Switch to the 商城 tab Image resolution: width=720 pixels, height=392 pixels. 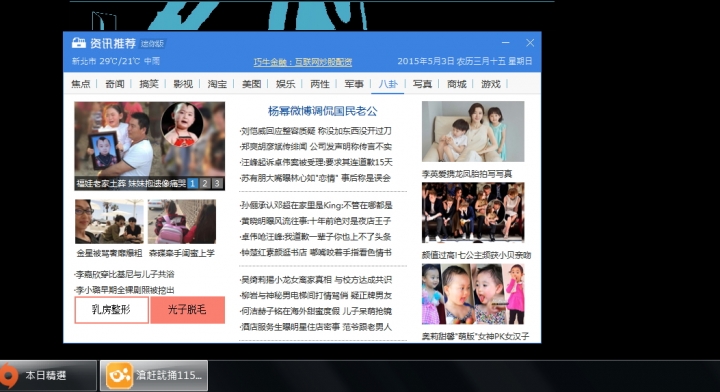(456, 84)
